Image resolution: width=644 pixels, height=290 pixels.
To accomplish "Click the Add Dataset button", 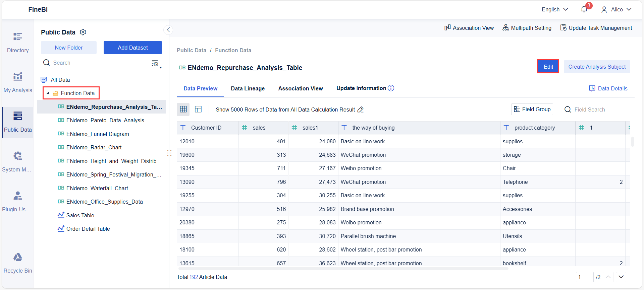I will pyautogui.click(x=132, y=48).
